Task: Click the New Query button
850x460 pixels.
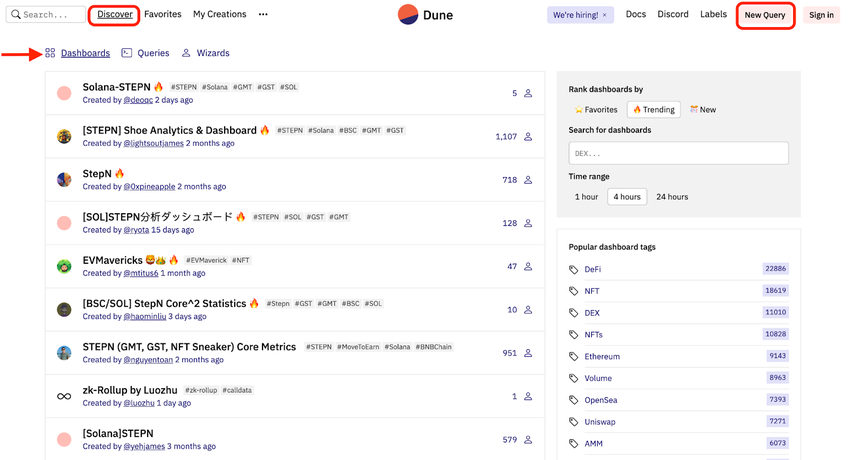Action: coord(765,15)
